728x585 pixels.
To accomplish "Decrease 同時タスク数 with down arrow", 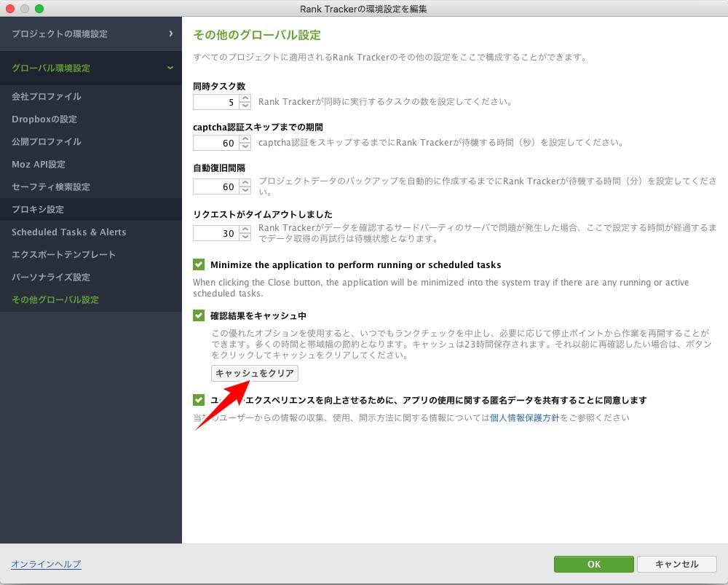I will coord(245,106).
